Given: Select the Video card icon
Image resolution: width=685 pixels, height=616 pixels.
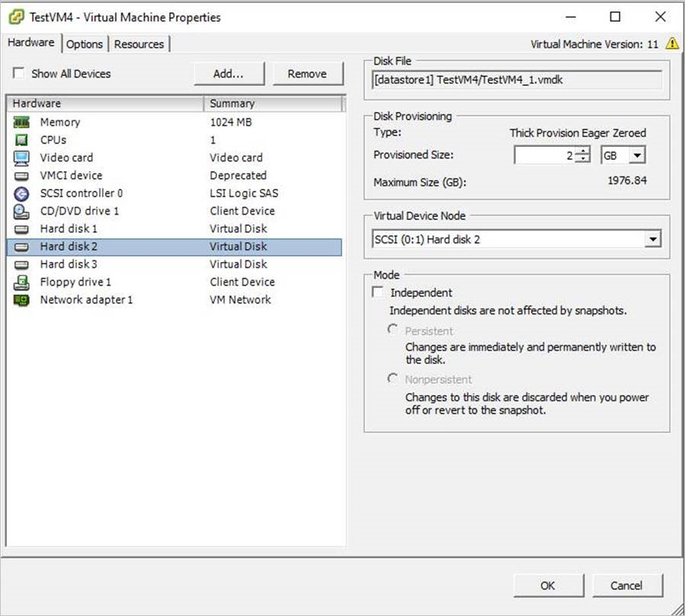Looking at the screenshot, I should click(21, 158).
